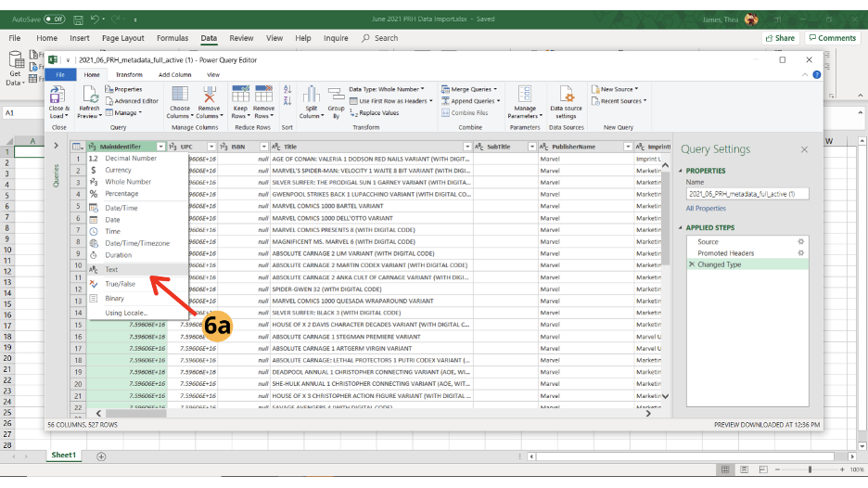Select Decimal Number data type
The width and height of the screenshot is (868, 488).
pos(138,159)
